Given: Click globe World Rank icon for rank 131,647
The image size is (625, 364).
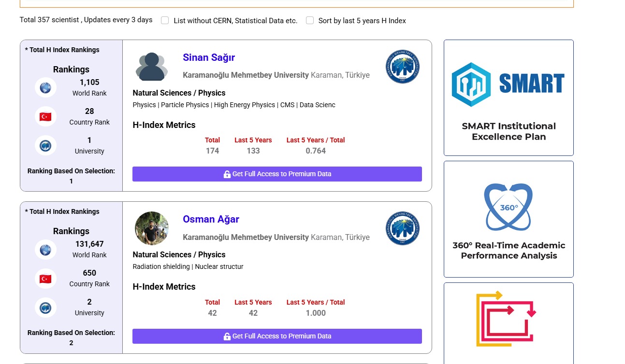Looking at the screenshot, I should pos(45,250).
